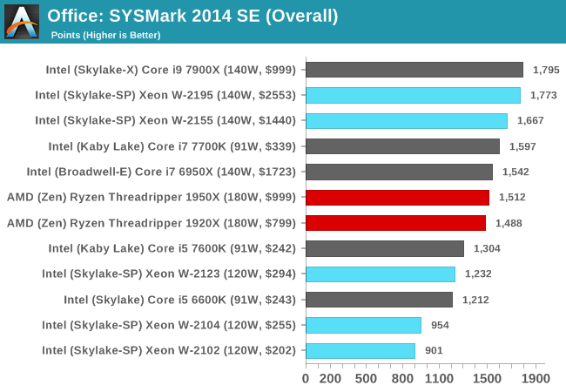Click the blue bar for Xeon W-2102
The height and width of the screenshot is (392, 566).
(x=360, y=351)
